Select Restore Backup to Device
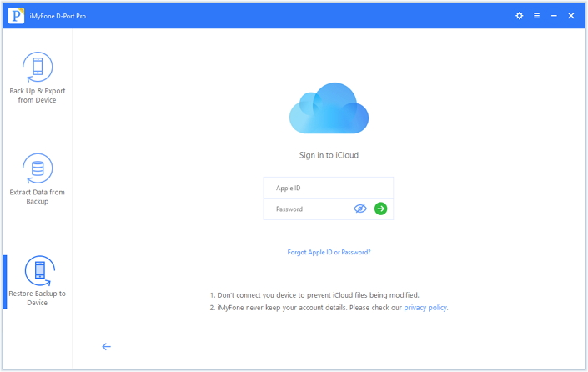588x372 pixels. click(38, 281)
